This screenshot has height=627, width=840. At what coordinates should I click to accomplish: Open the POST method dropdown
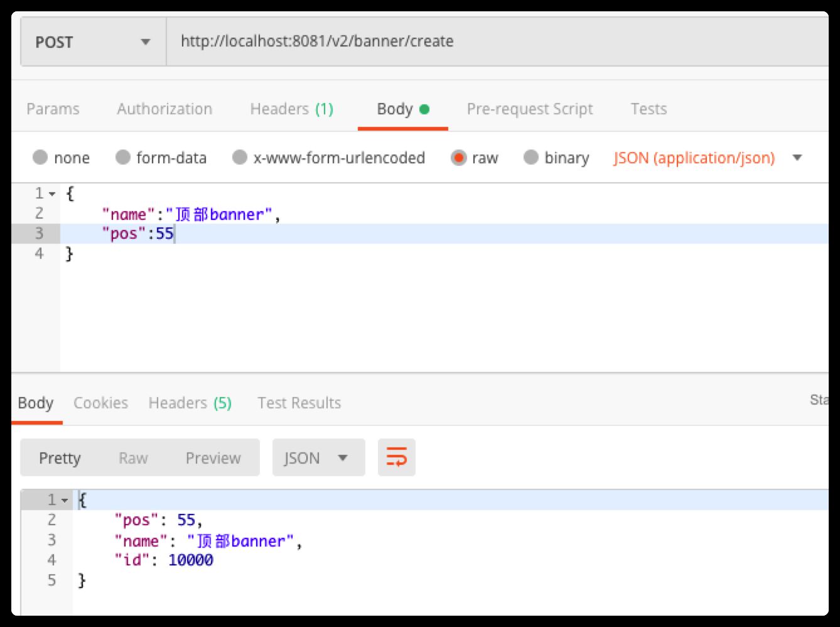pyautogui.click(x=93, y=42)
